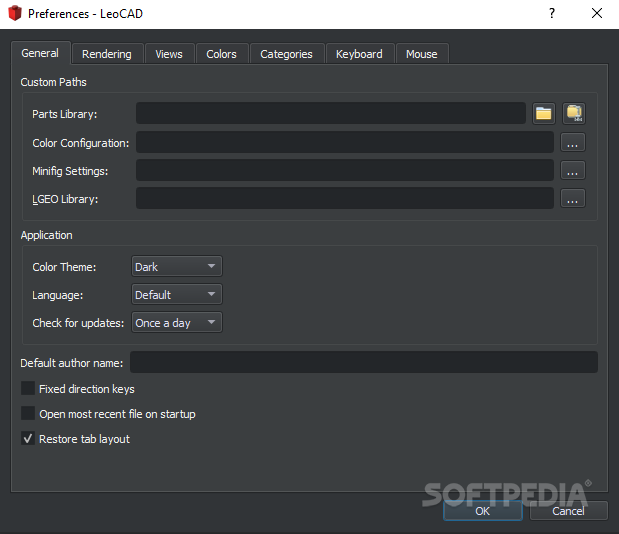Click the question mark help button
The width and height of the screenshot is (619, 534).
click(552, 13)
